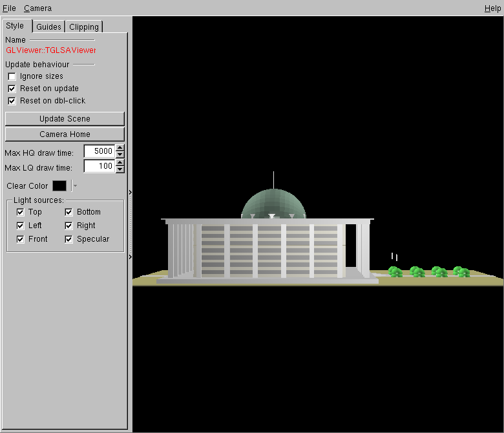Toggle Reset on update checkbox
Image resolution: width=504 pixels, height=433 pixels.
pos(12,89)
